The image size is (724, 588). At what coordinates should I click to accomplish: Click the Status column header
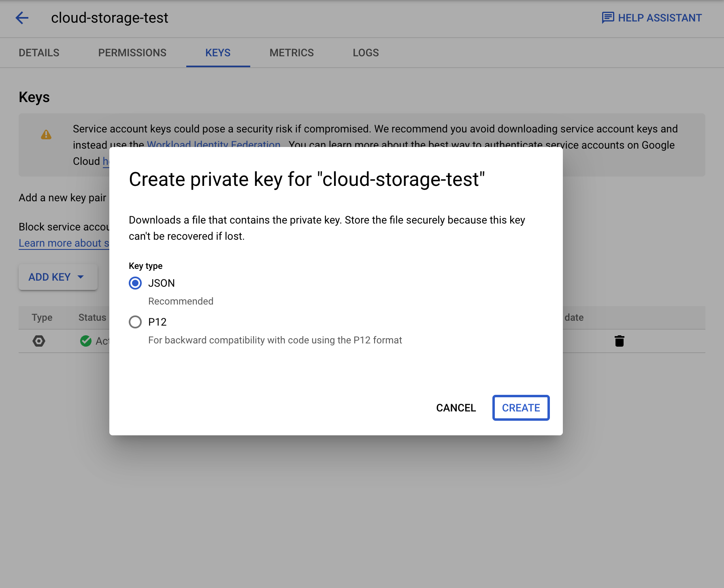[x=92, y=317]
